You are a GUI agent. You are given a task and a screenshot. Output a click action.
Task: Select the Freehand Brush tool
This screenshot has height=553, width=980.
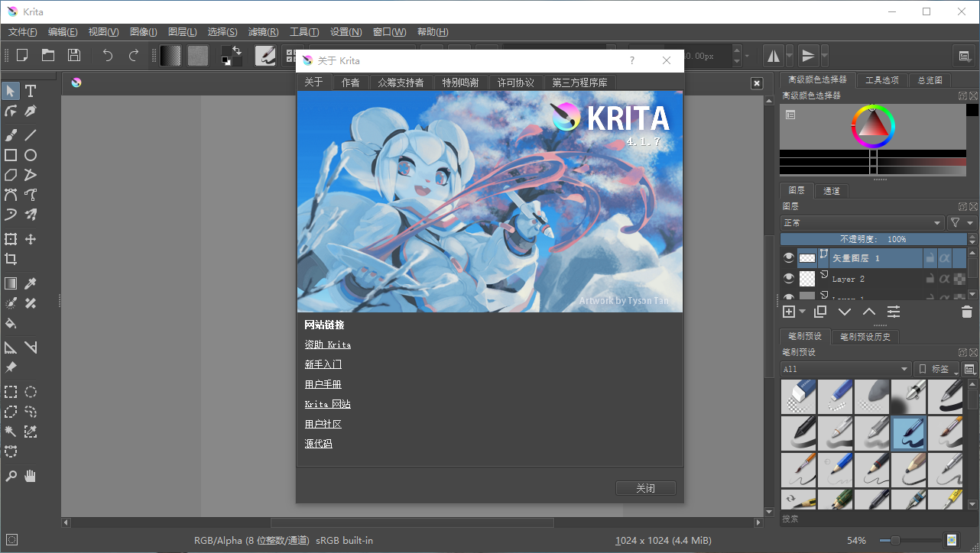pyautogui.click(x=11, y=135)
